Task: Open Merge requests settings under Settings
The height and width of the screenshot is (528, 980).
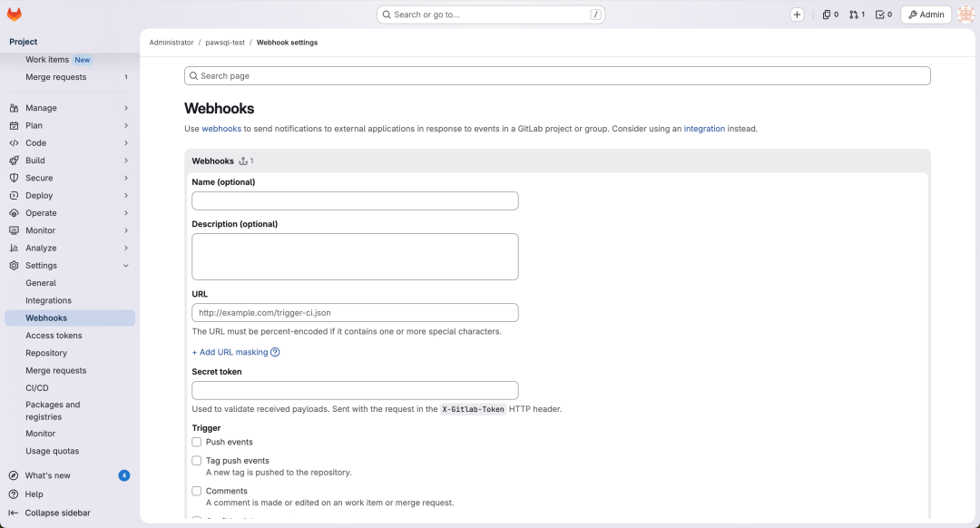Action: click(70, 370)
